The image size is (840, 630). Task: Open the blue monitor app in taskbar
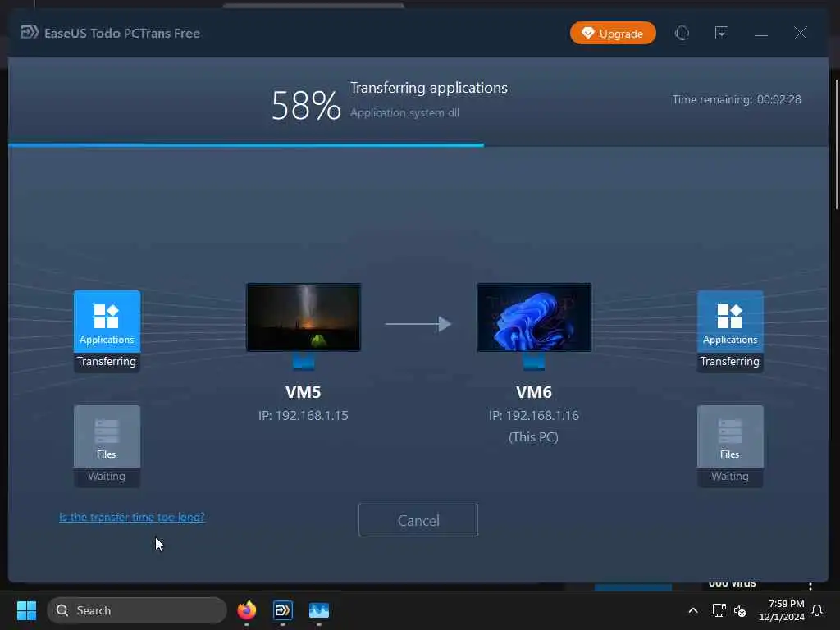pos(319,610)
